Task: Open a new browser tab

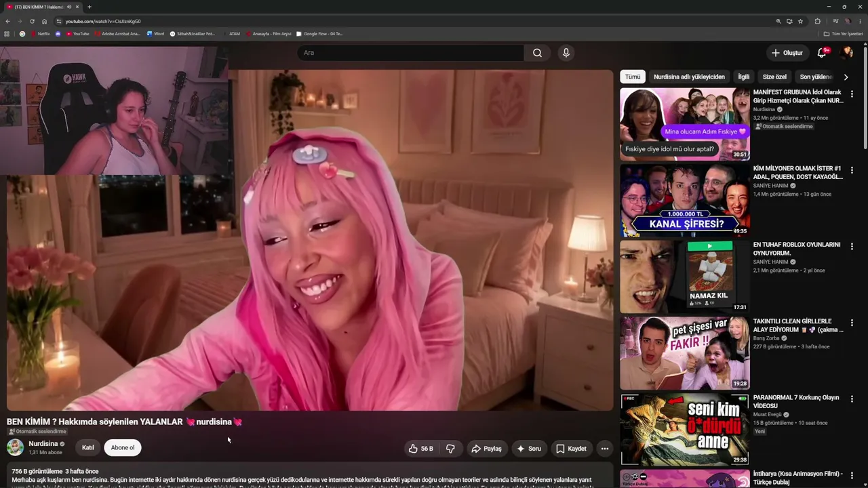Action: coord(89,7)
